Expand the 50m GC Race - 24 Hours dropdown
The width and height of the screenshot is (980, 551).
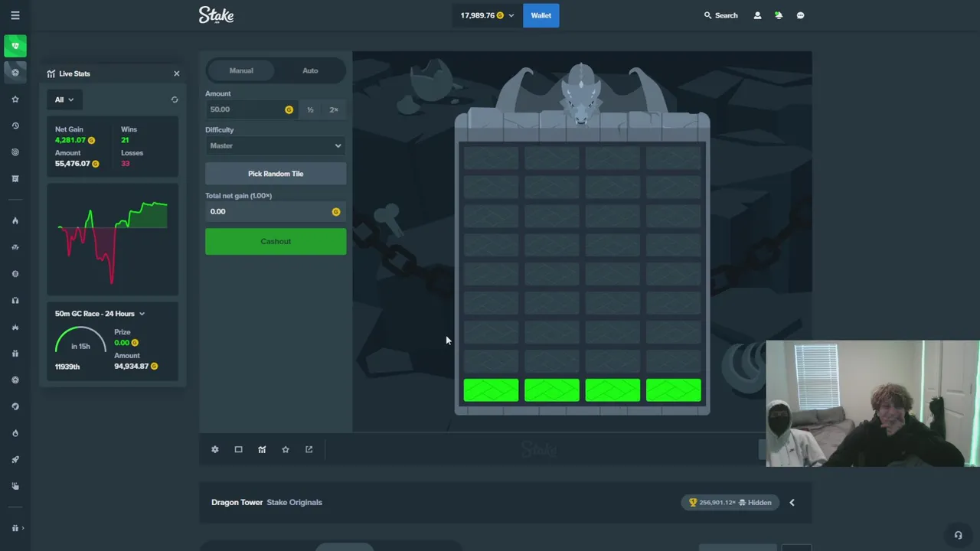tap(100, 314)
